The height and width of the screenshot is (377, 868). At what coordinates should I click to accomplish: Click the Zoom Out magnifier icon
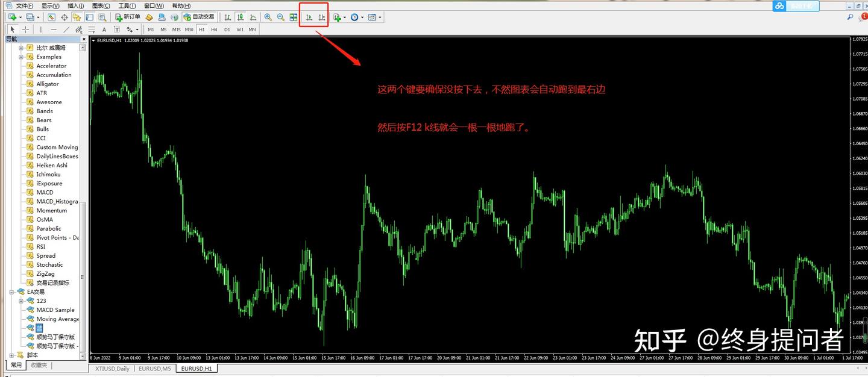pyautogui.click(x=279, y=17)
